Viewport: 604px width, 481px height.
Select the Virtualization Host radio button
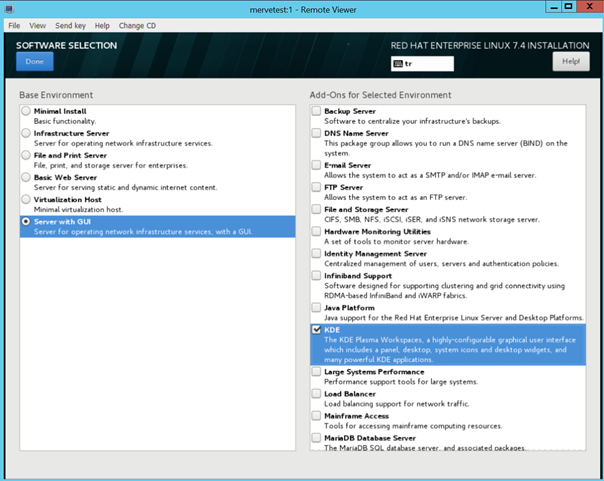(26, 199)
